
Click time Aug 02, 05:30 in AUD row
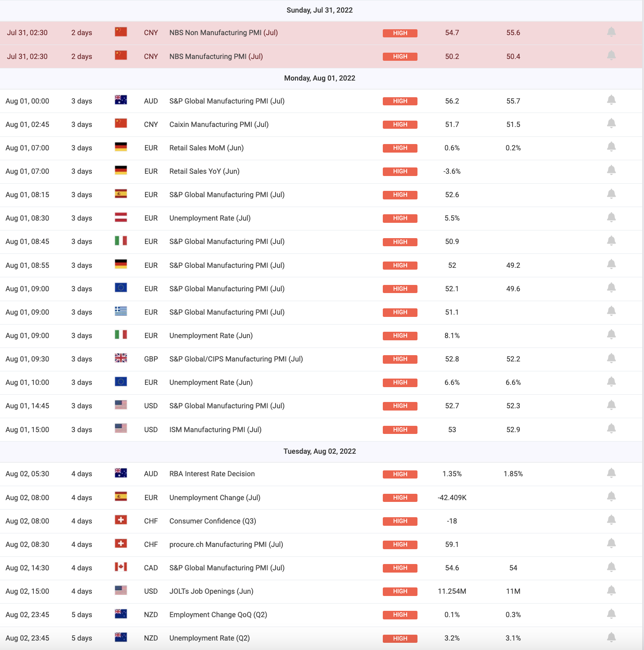(x=27, y=474)
